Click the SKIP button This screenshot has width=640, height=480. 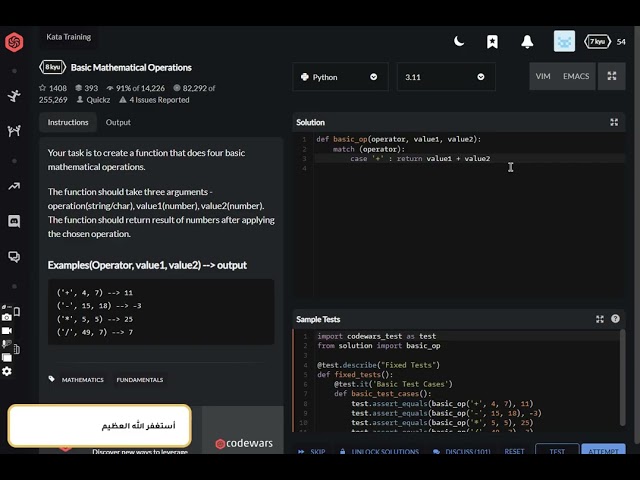click(312, 451)
